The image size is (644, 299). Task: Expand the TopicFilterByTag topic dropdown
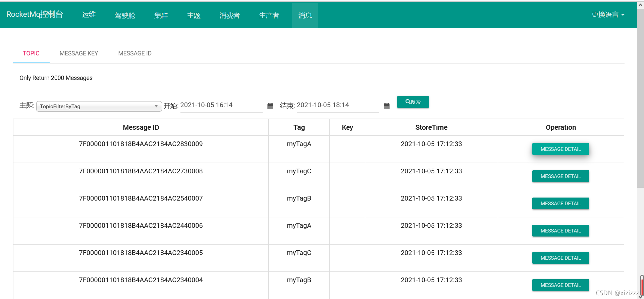(x=99, y=106)
